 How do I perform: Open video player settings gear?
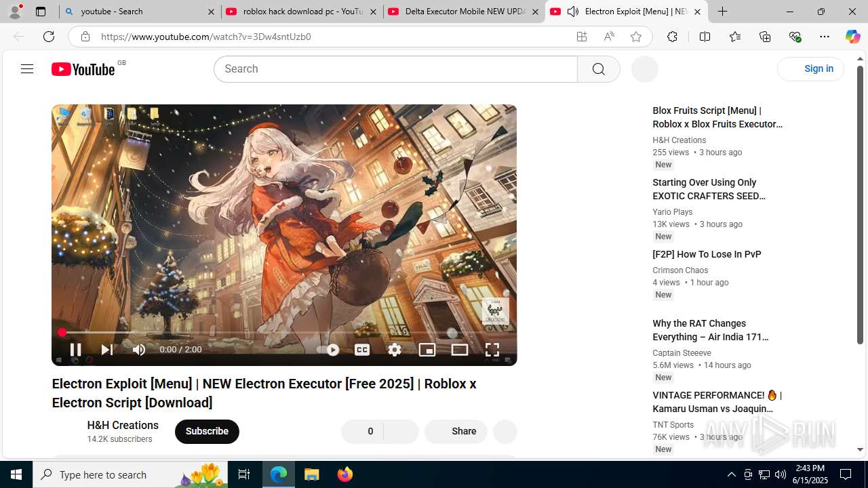pyautogui.click(x=395, y=350)
